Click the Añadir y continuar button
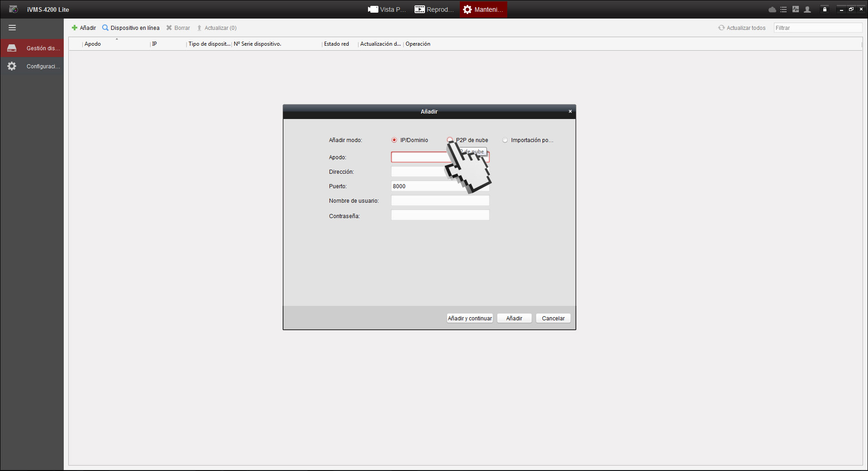The width and height of the screenshot is (868, 471). coord(470,318)
